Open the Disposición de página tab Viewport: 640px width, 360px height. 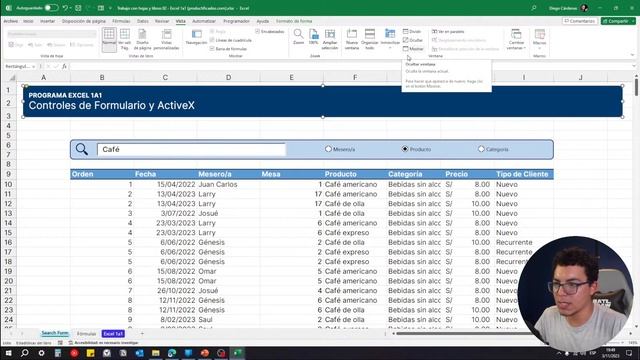click(x=84, y=21)
